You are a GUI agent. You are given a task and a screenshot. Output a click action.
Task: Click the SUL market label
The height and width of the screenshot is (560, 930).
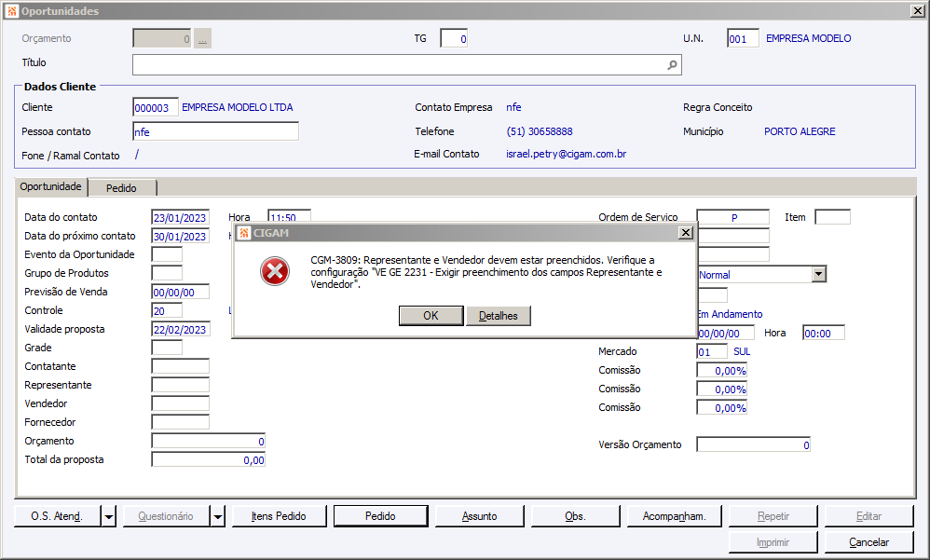coord(742,352)
